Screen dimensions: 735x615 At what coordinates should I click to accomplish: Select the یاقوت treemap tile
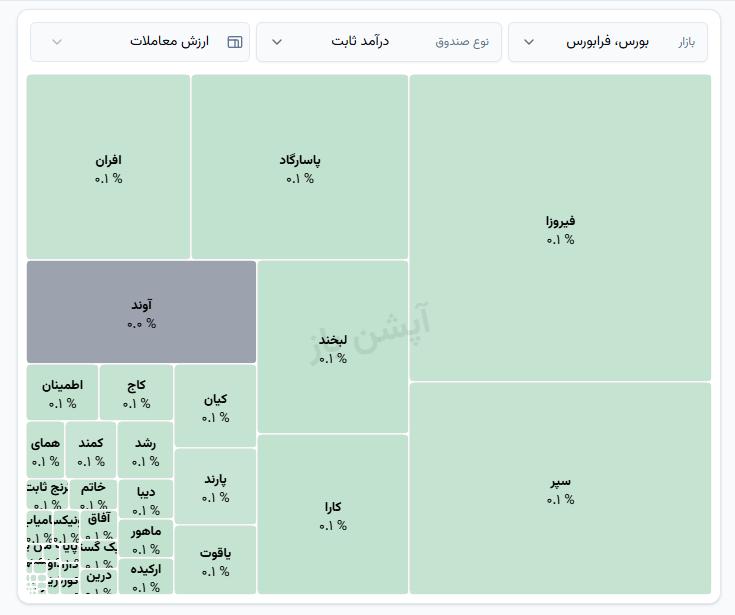pyautogui.click(x=215, y=560)
